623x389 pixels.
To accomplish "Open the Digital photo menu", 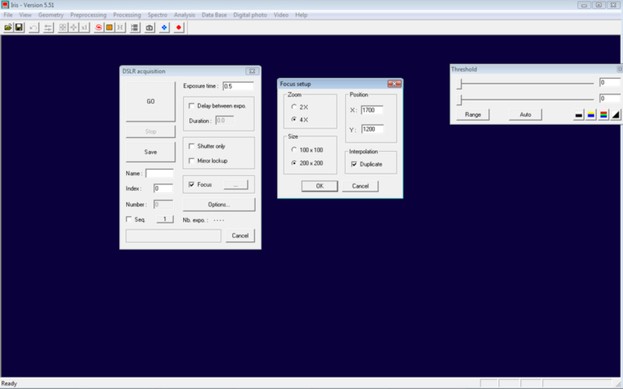I will (x=250, y=15).
